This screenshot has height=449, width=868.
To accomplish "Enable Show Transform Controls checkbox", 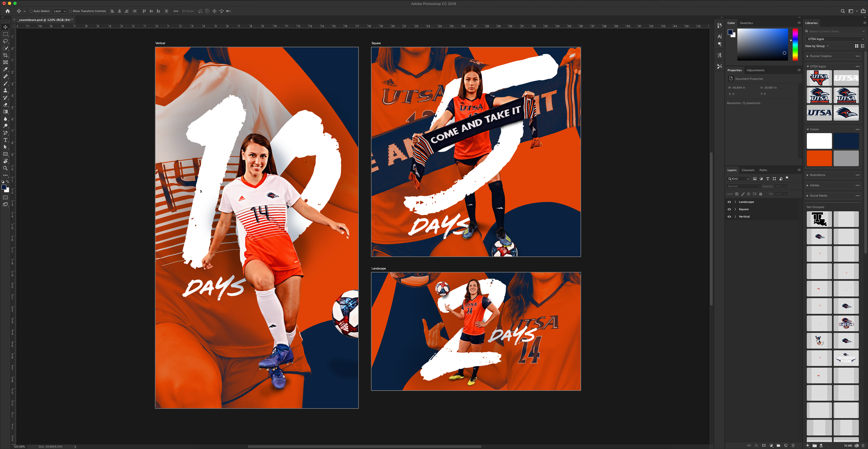I will point(70,11).
